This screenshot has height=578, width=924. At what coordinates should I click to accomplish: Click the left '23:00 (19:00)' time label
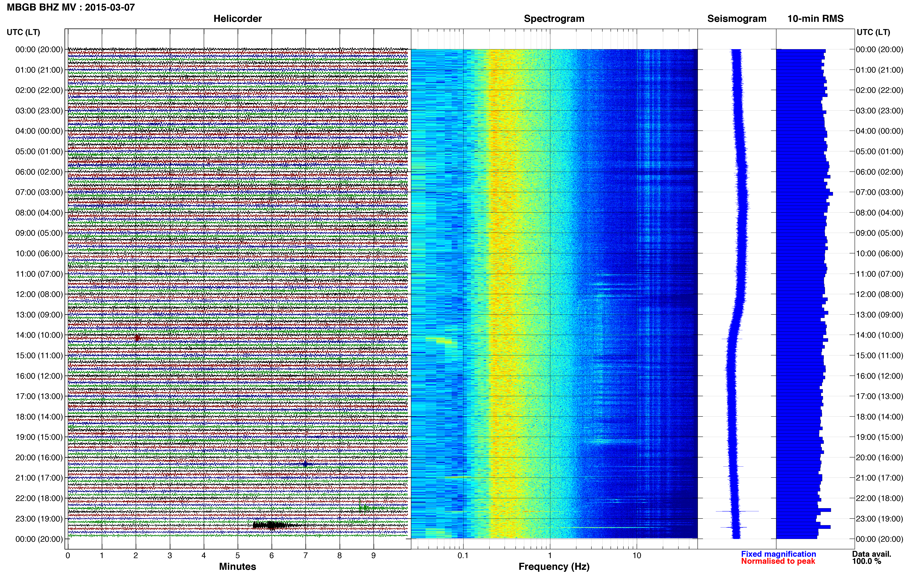pyautogui.click(x=39, y=518)
